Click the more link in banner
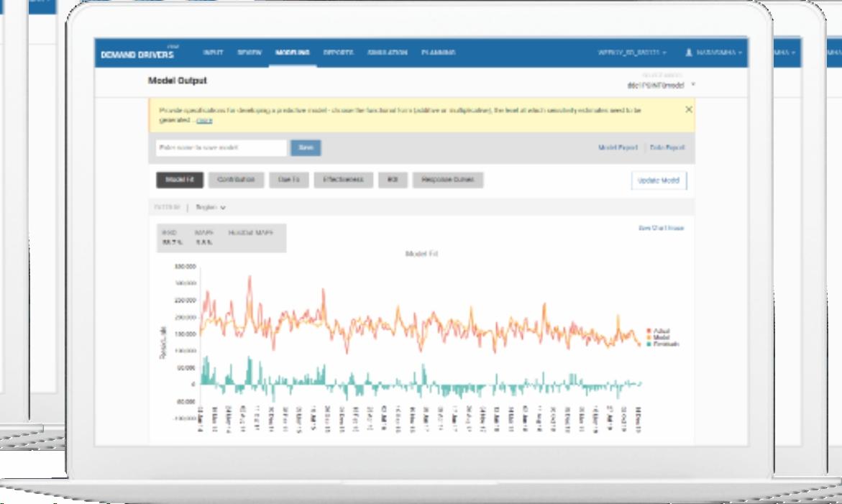The height and width of the screenshot is (504, 842). click(x=204, y=120)
